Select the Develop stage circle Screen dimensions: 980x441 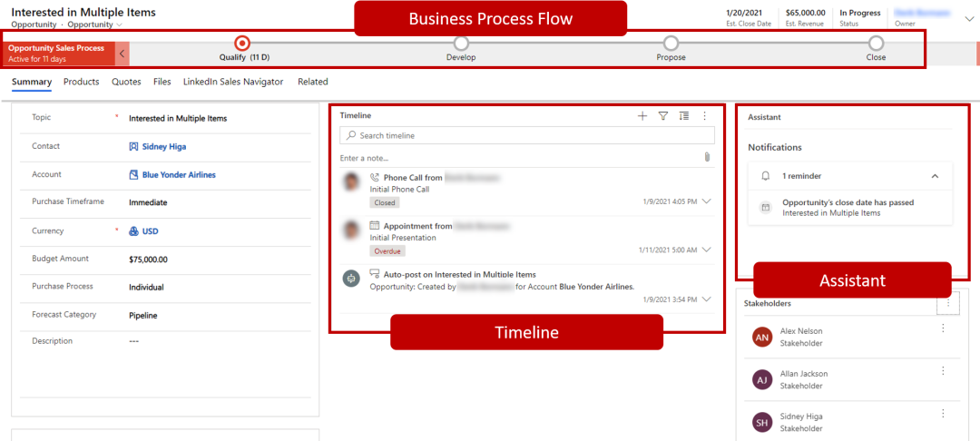tap(461, 43)
